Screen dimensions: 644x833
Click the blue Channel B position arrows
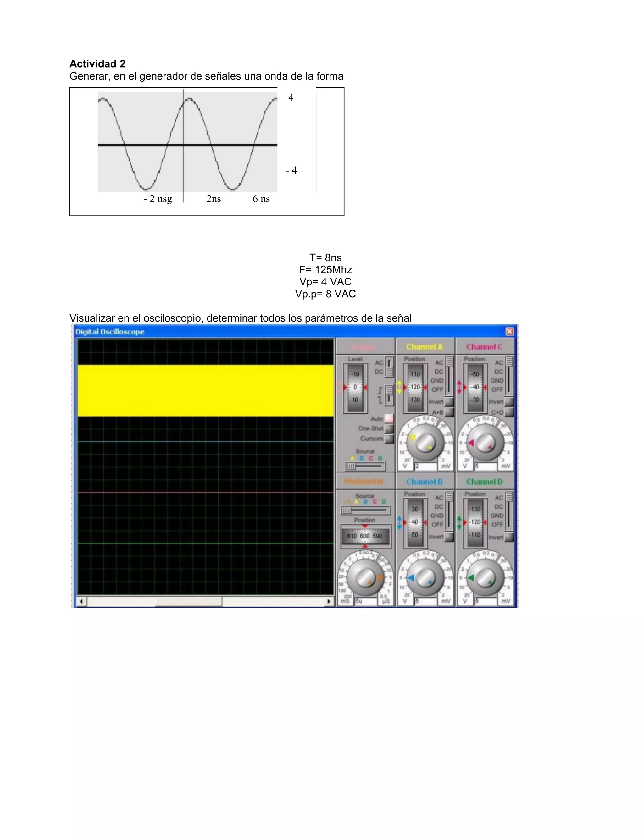tap(399, 522)
